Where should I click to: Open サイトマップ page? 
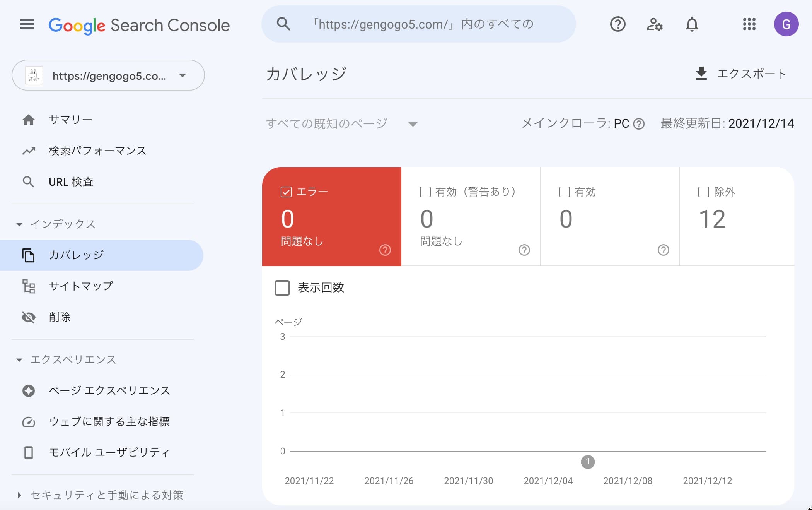(x=102, y=286)
